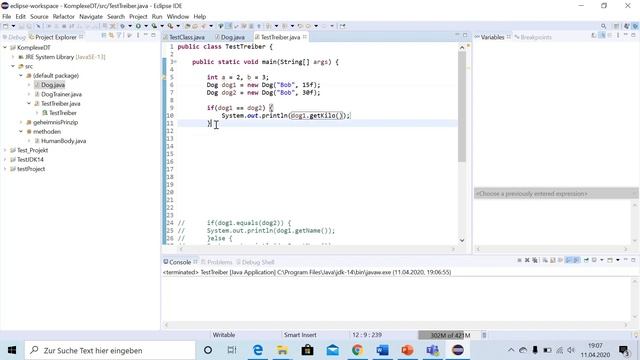This screenshot has width=640, height=360.
Task: Open PowerPoint from the taskbar
Action: [407, 350]
